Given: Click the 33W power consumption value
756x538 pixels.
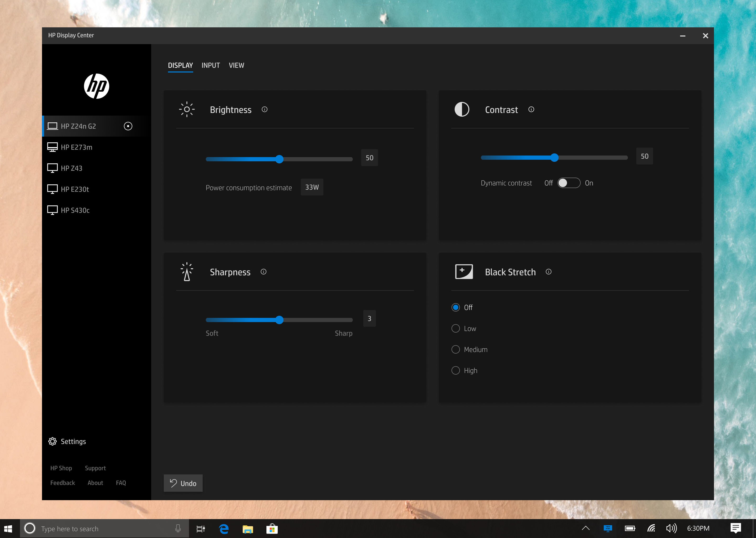Looking at the screenshot, I should coord(312,187).
